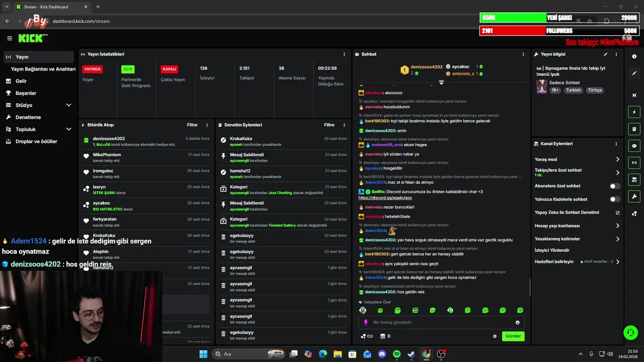
Task: Click the wrench icon in right sidebar
Action: (x=634, y=197)
